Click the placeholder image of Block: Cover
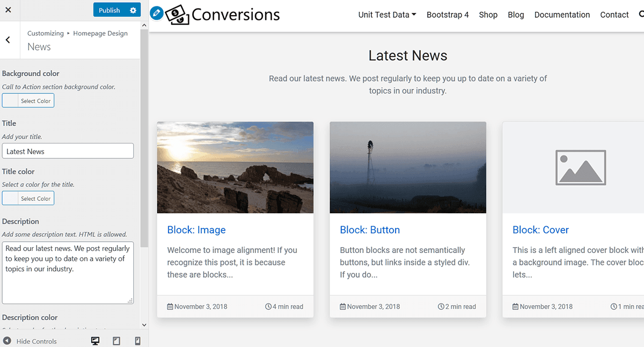The image size is (644, 347). click(581, 168)
